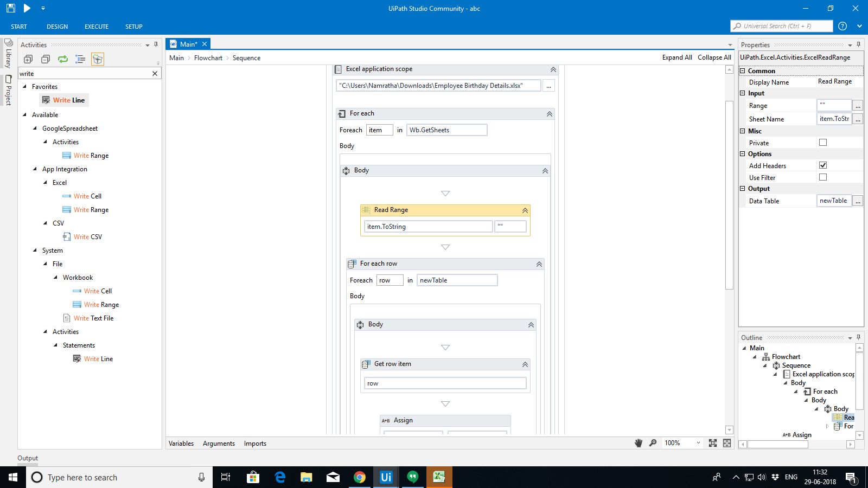The width and height of the screenshot is (868, 488).
Task: Pin the Properties panel
Action: tap(858, 44)
